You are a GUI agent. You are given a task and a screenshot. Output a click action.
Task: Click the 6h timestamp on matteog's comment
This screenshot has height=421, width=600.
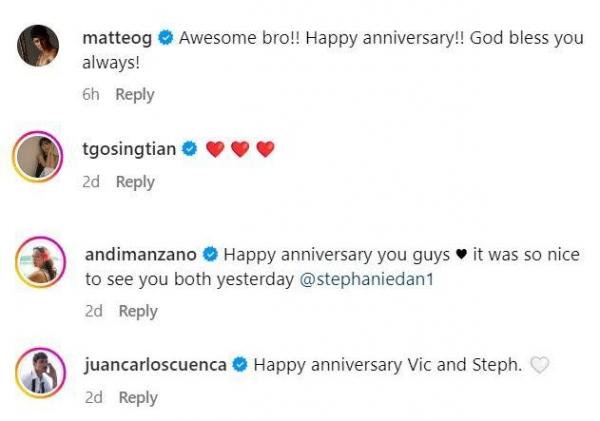[92, 95]
